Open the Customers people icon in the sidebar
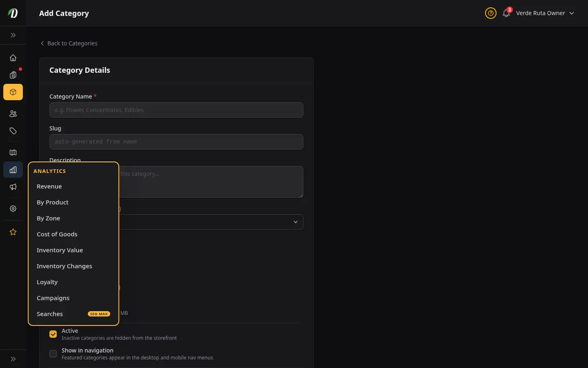Image resolution: width=588 pixels, height=368 pixels. (13, 114)
